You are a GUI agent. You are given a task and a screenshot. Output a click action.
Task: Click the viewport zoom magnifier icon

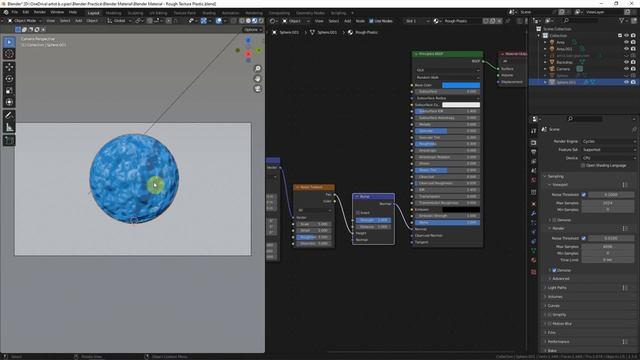tap(258, 69)
